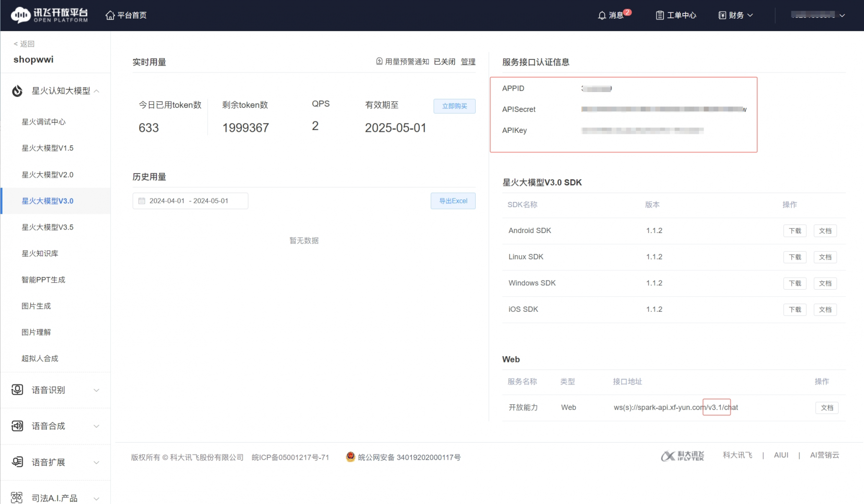Click the 财务 finance icon
864x504 pixels.
click(x=722, y=15)
